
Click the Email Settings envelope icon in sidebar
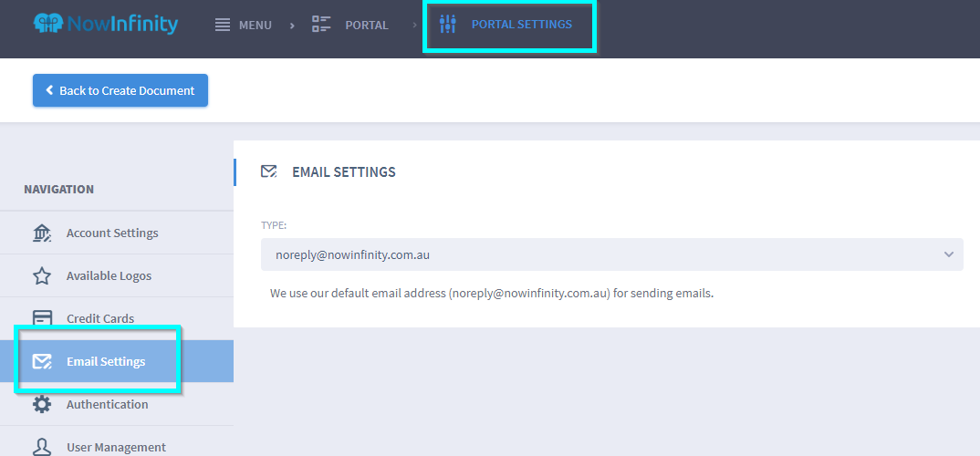click(x=42, y=362)
